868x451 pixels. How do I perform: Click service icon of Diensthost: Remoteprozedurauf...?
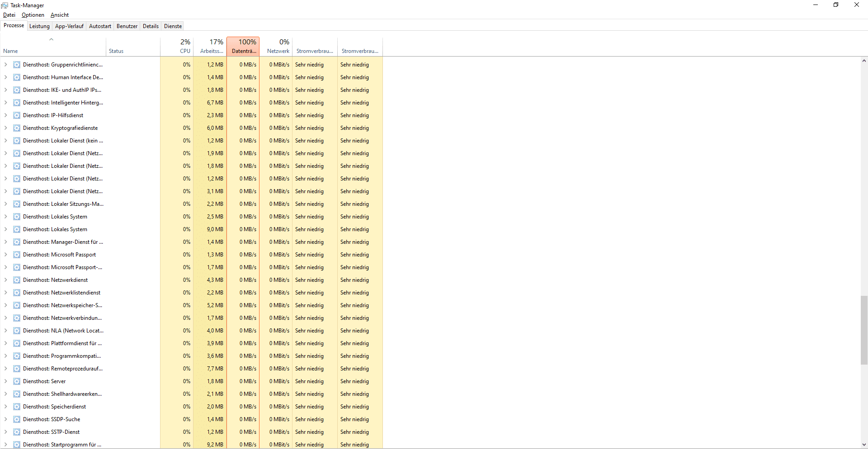pos(17,369)
